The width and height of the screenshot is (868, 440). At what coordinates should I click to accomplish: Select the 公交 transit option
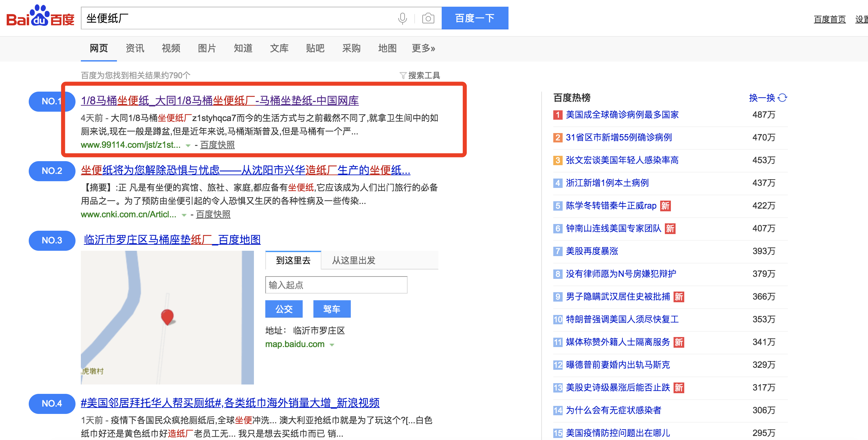point(284,309)
